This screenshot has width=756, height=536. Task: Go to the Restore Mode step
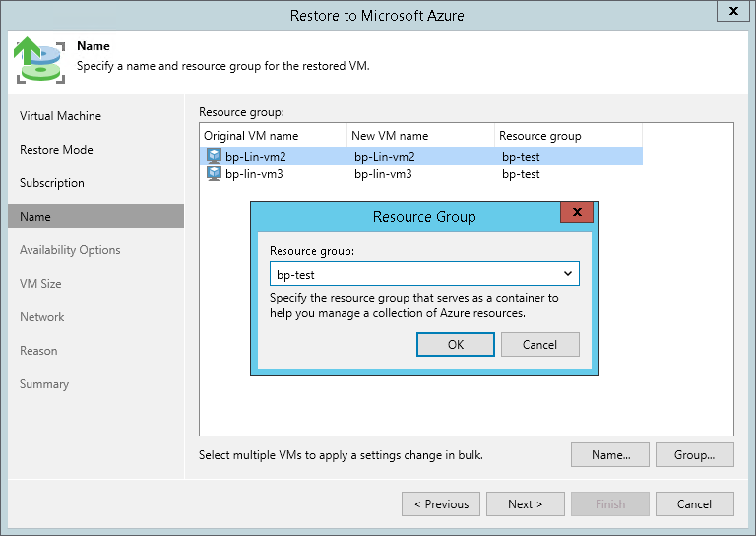56,150
